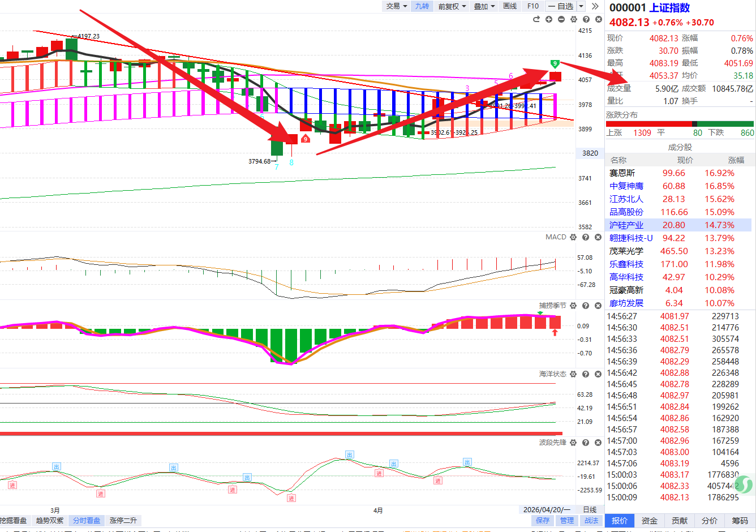Click the 涨跌分布 red-green distribution bar
This screenshot has height=532, width=756.
(680, 124)
